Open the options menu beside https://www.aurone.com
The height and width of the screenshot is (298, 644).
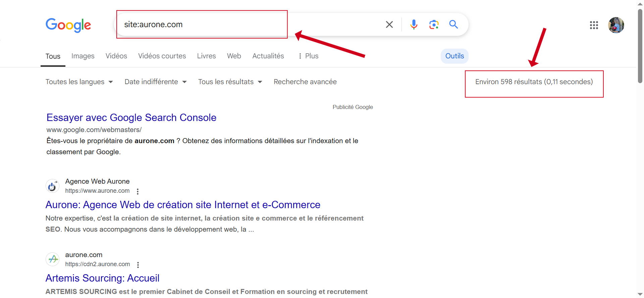click(x=138, y=191)
